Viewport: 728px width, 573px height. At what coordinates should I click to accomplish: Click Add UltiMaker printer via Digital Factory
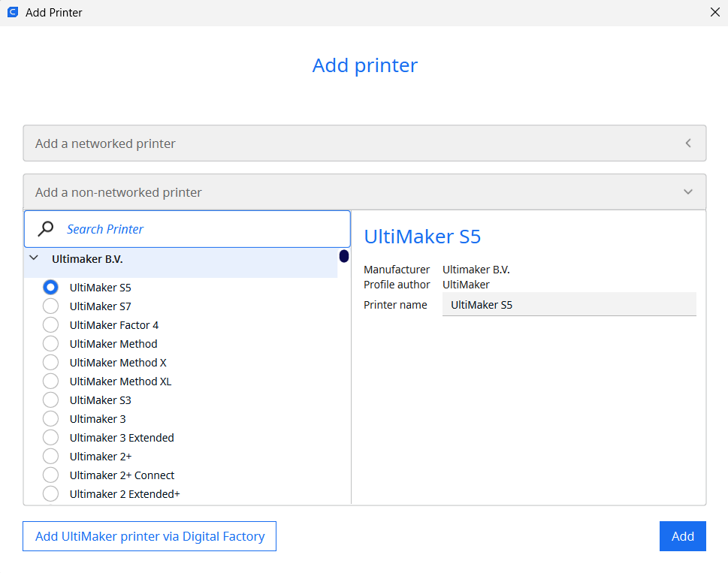click(x=150, y=536)
